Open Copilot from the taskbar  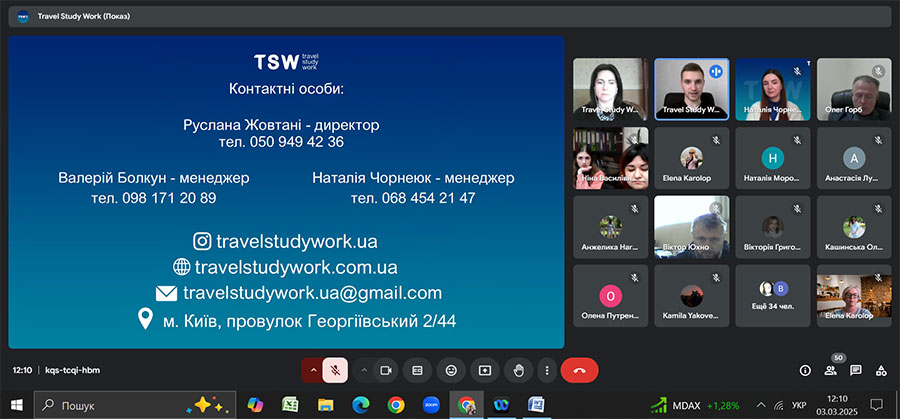[x=255, y=405]
